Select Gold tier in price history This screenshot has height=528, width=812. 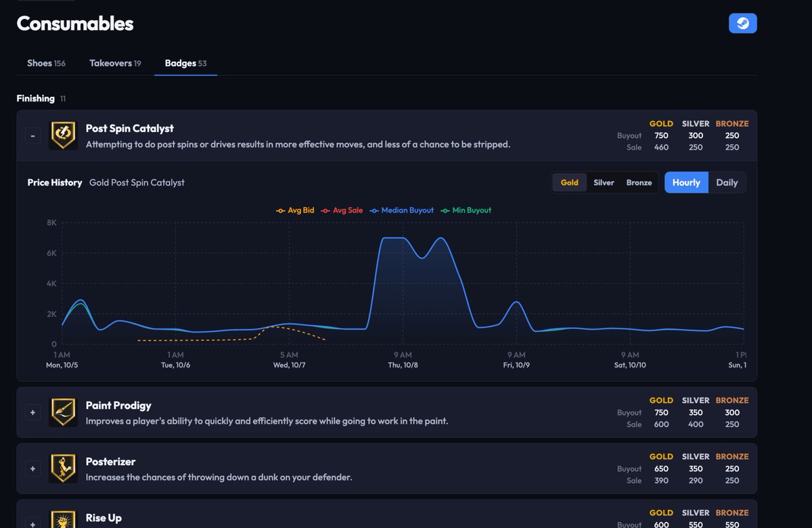click(570, 183)
